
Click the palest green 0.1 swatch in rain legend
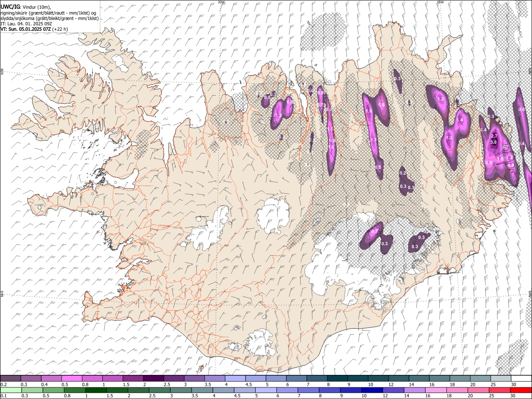(12, 390)
